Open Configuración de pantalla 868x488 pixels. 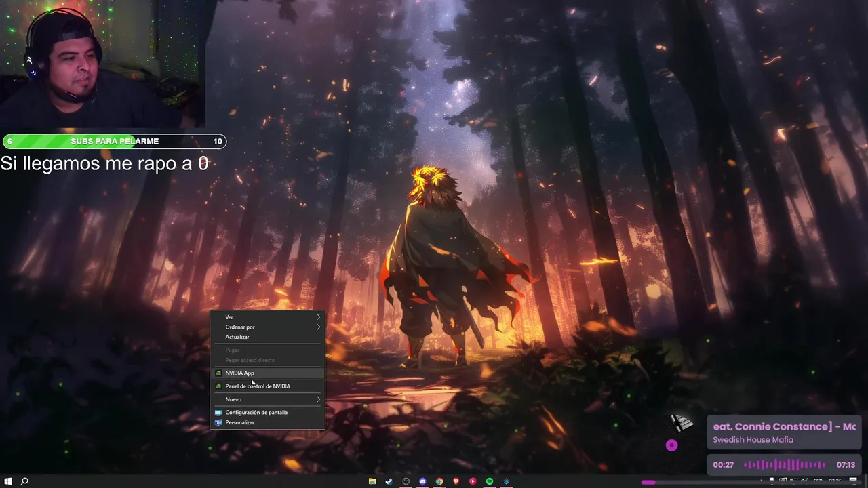(x=267, y=412)
